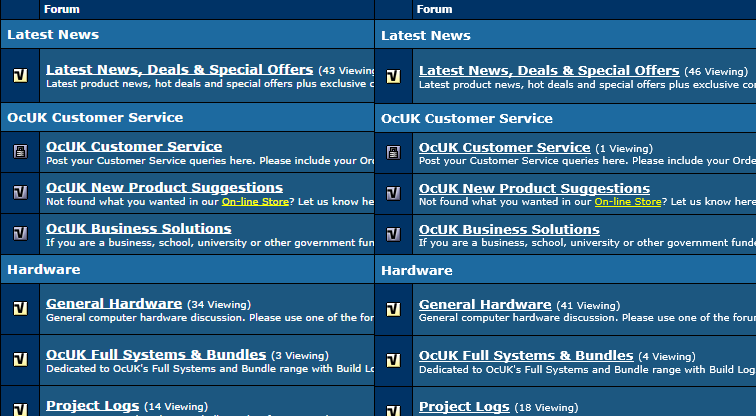Click the "(14 Viewing)" count text
Image resolution: width=756 pixels, height=416 pixels.
pos(176,407)
